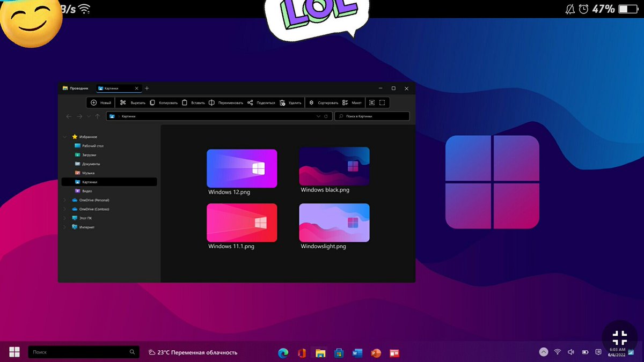Select the Windowslight.png thumbnail
Screen dimensions: 644x362
click(x=334, y=223)
